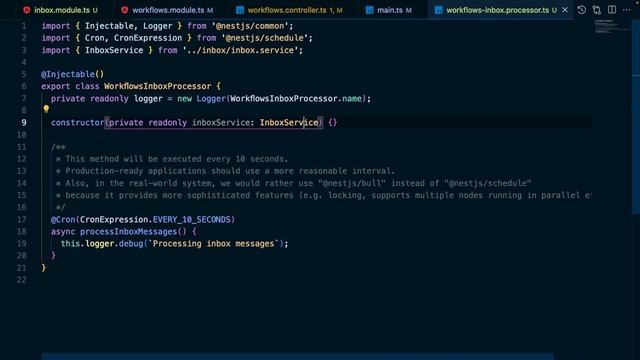Click the lightbulb quick-fix icon on line 8
The height and width of the screenshot is (360, 640).
(46, 109)
